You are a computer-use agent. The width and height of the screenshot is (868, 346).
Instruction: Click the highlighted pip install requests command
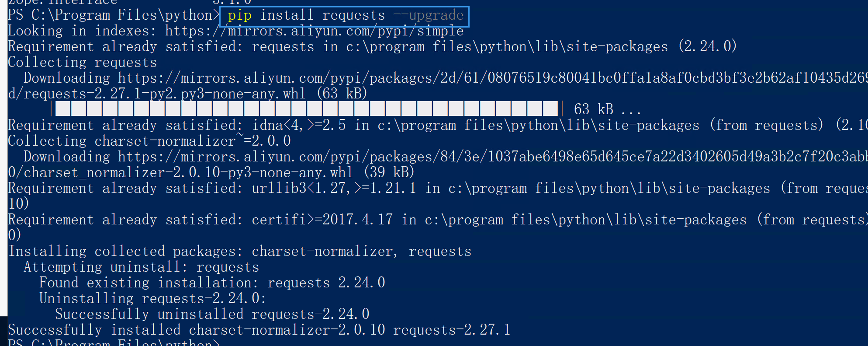tap(345, 16)
